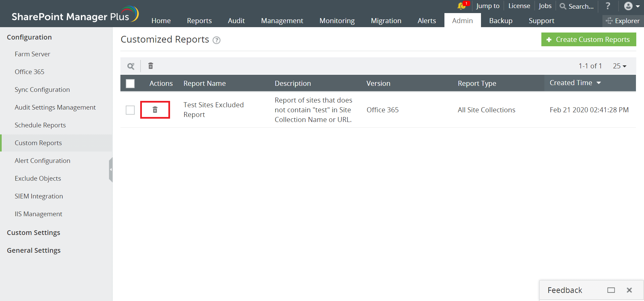Image resolution: width=644 pixels, height=301 pixels.
Task: Go to the Home tab
Action: (161, 21)
